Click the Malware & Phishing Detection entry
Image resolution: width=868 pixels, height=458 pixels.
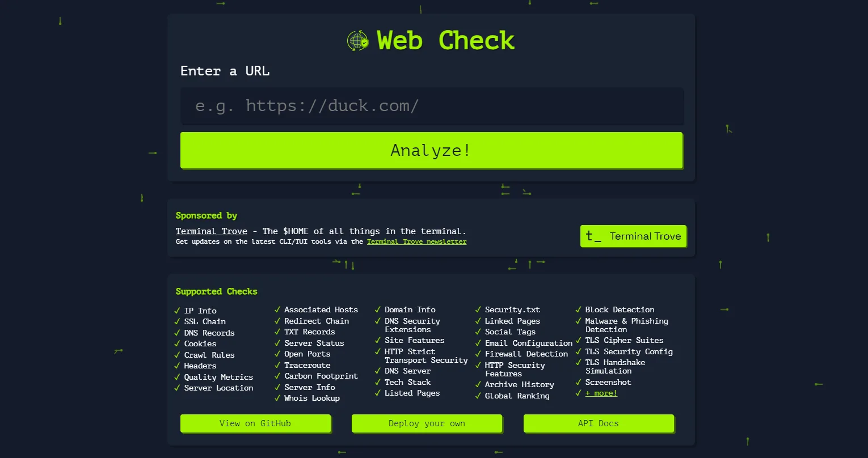(626, 325)
